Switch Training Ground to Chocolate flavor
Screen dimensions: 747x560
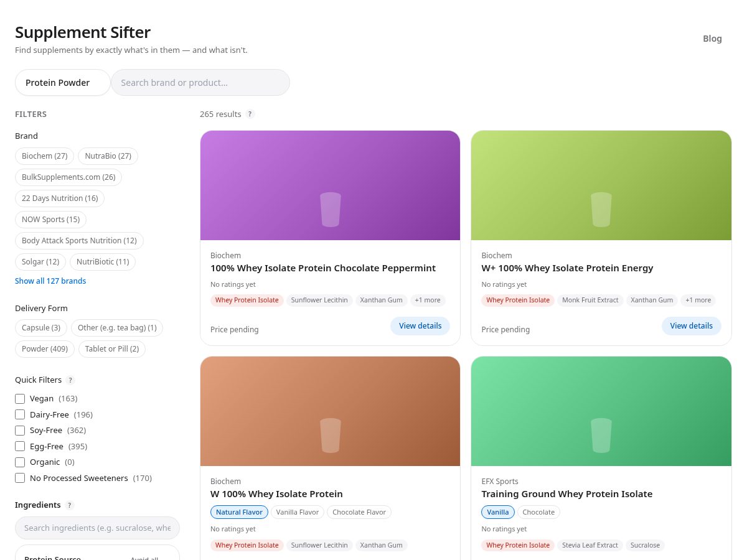coord(538,512)
